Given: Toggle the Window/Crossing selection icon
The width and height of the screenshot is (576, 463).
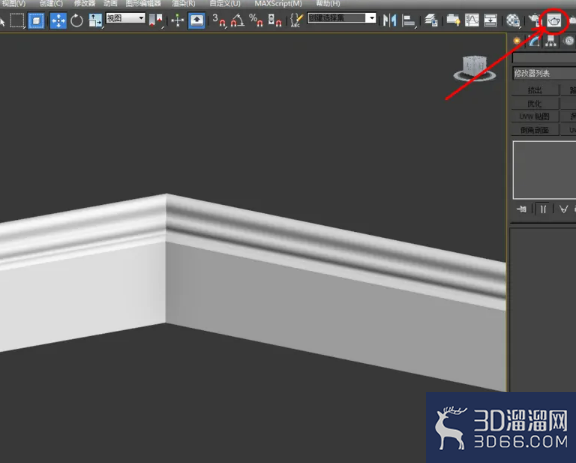Looking at the screenshot, I should (36, 20).
